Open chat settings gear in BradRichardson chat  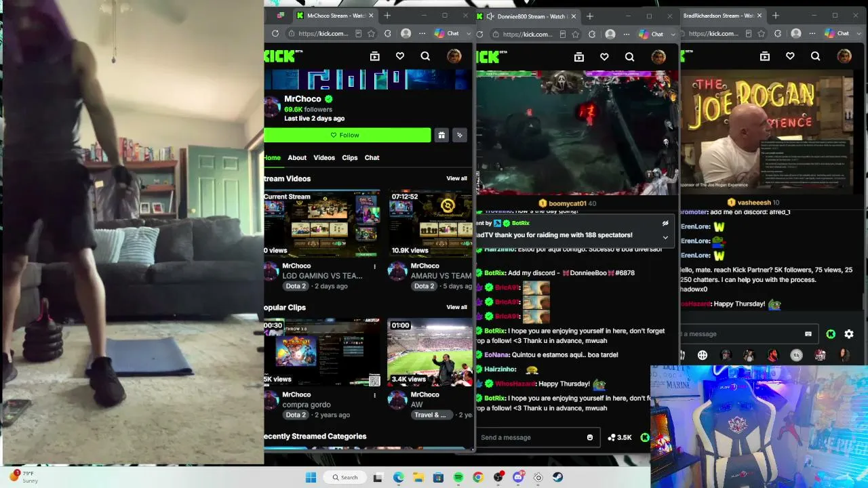tap(849, 333)
